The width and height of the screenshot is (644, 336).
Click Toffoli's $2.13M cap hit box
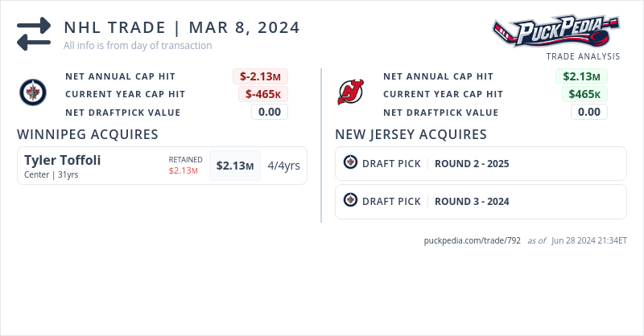(x=235, y=166)
